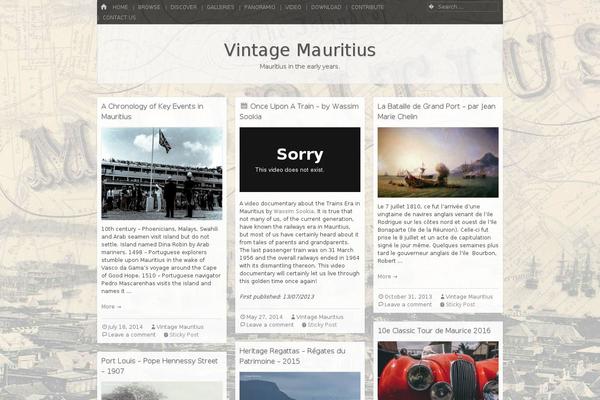Click the October 31, 2013 date link
This screenshot has height=400, width=600.
point(408,297)
